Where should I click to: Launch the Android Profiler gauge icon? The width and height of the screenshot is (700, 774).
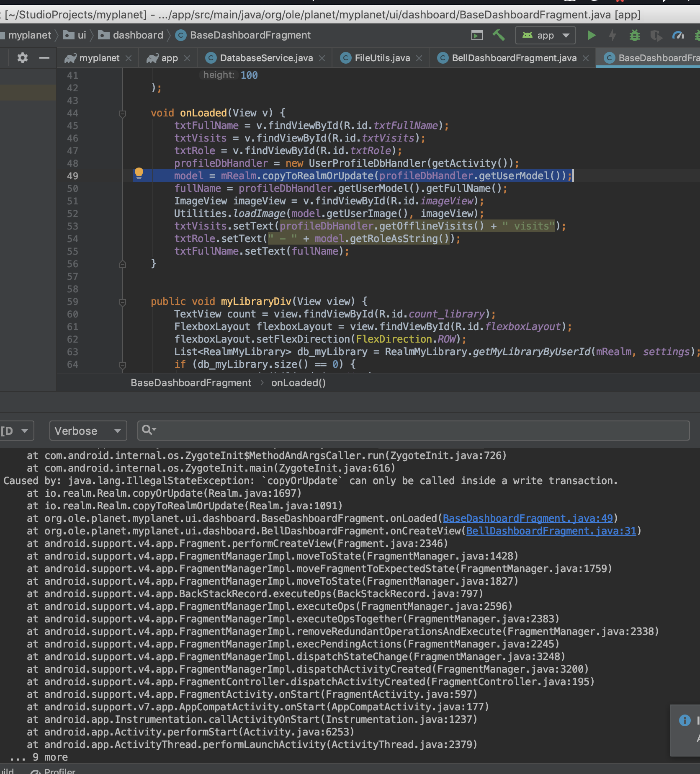678,35
